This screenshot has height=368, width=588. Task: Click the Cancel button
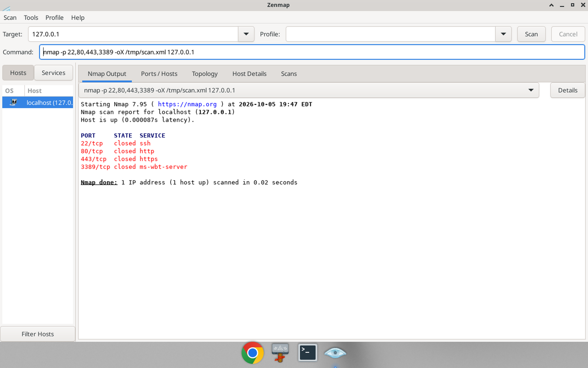(x=568, y=34)
